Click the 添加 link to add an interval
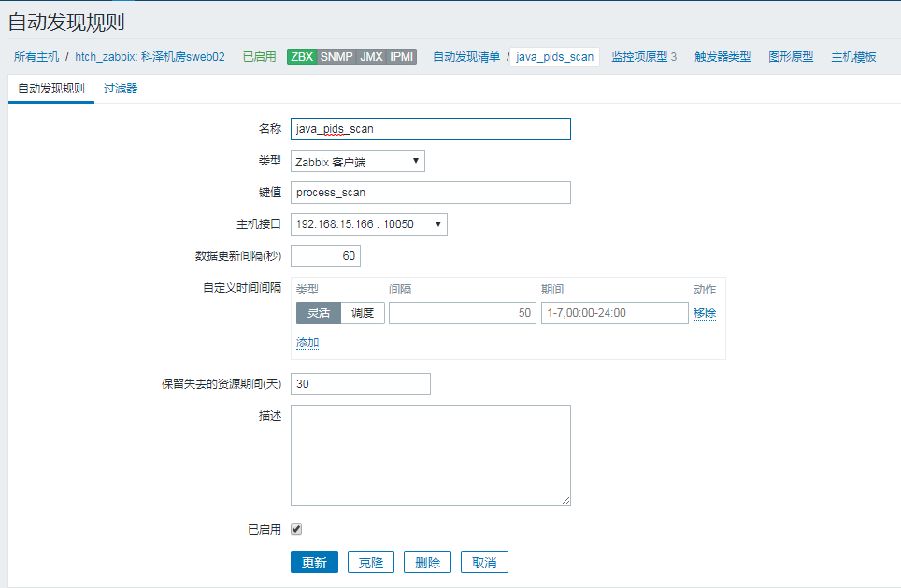 307,342
